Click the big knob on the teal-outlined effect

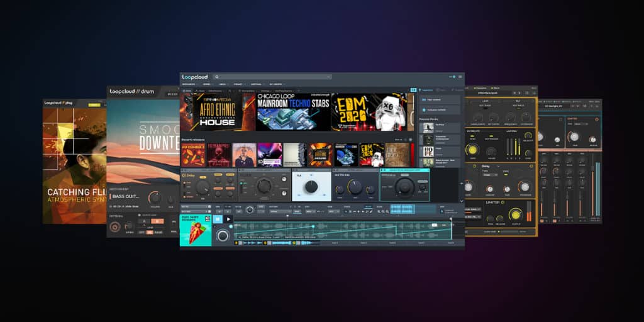pos(404,187)
